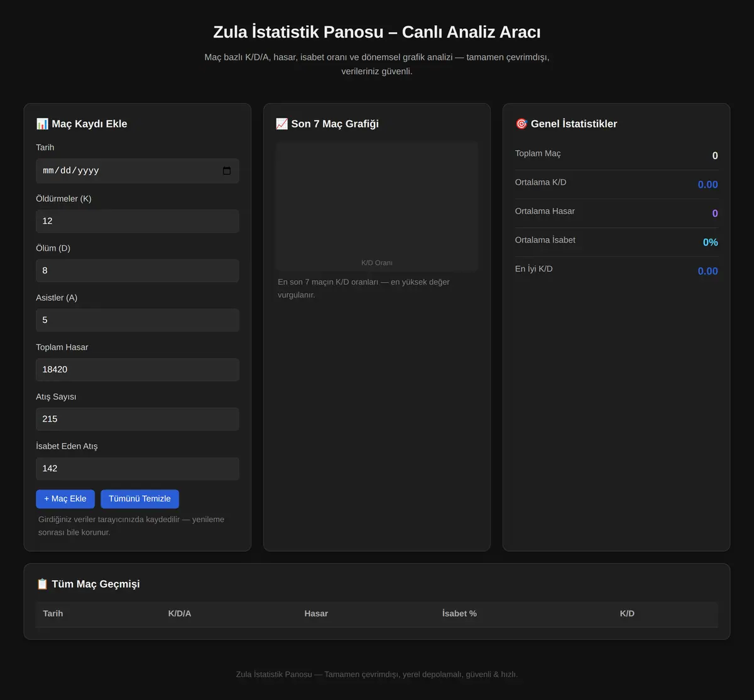754x700 pixels.
Task: Click into the Asistler (A) field
Action: 138,320
